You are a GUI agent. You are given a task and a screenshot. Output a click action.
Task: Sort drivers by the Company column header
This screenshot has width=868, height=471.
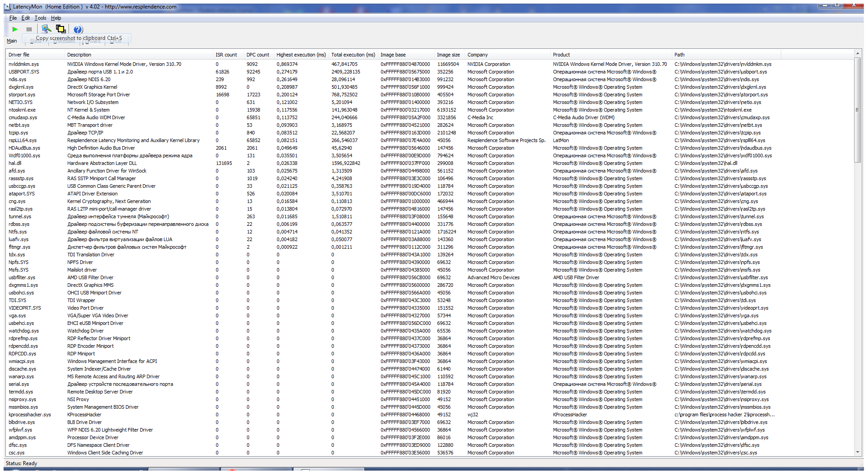click(x=477, y=55)
